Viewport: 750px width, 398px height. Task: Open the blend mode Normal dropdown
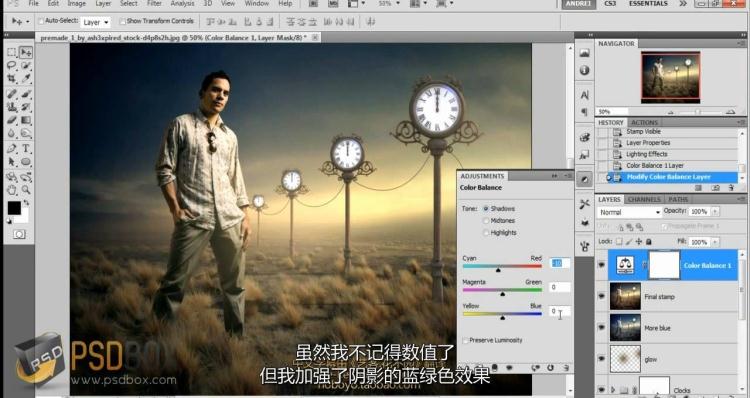[x=629, y=212]
